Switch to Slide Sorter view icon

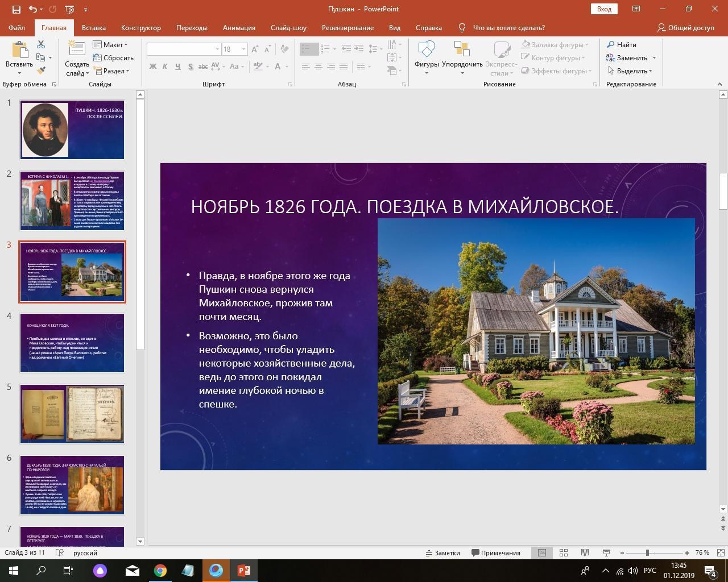(564, 553)
